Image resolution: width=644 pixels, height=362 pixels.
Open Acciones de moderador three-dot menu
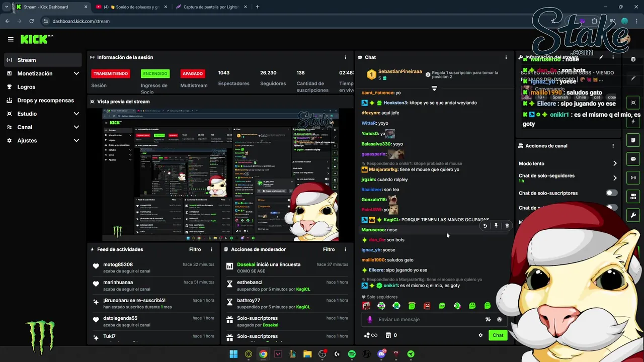(345, 249)
